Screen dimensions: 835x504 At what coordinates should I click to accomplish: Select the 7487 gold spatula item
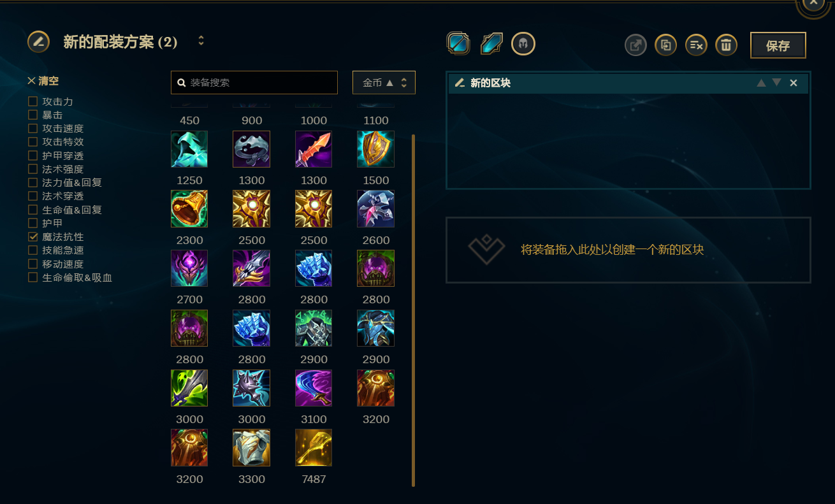314,447
